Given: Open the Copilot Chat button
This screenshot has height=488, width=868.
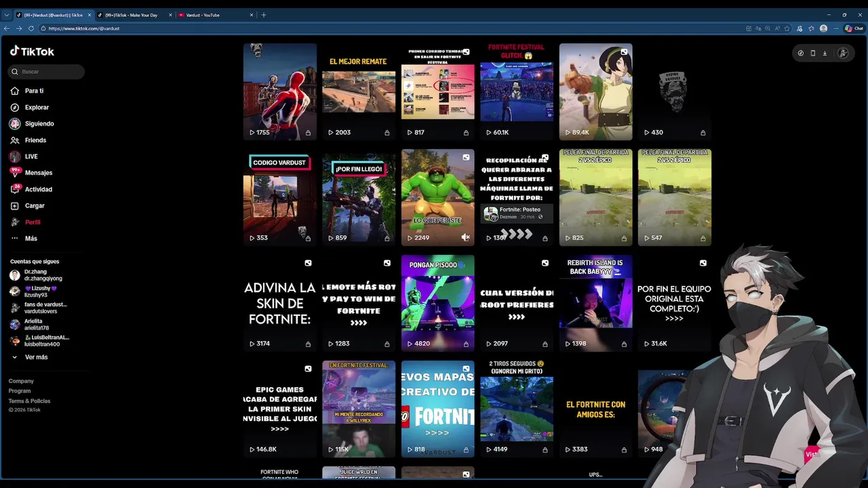Looking at the screenshot, I should pos(854,28).
